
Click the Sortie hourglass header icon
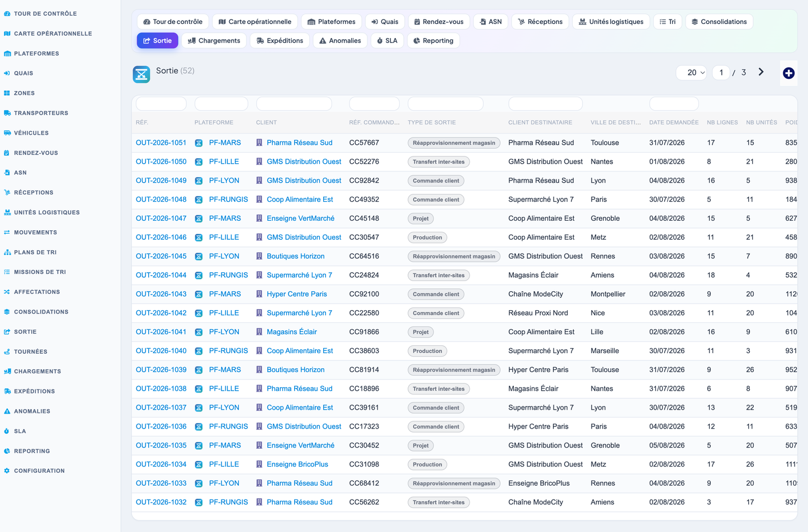[141, 74]
